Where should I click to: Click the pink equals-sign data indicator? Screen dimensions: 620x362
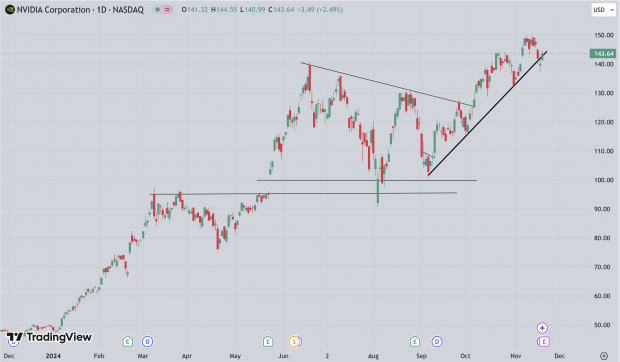click(x=167, y=9)
